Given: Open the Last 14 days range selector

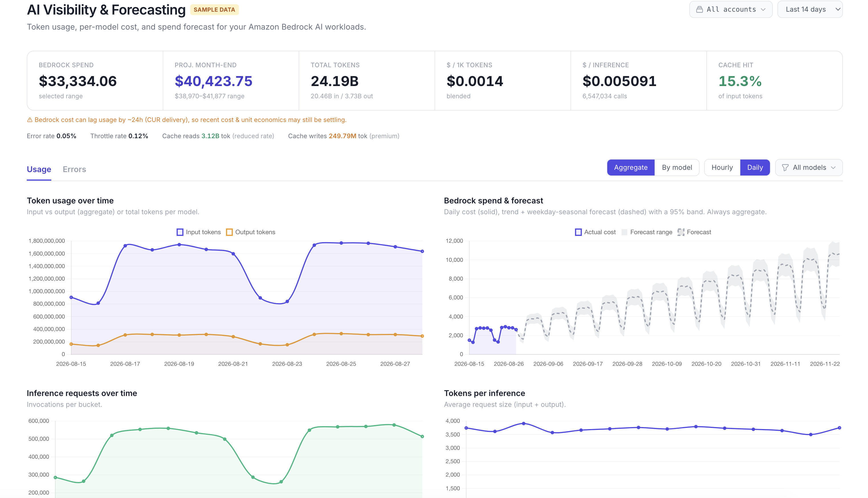Looking at the screenshot, I should (x=810, y=9).
